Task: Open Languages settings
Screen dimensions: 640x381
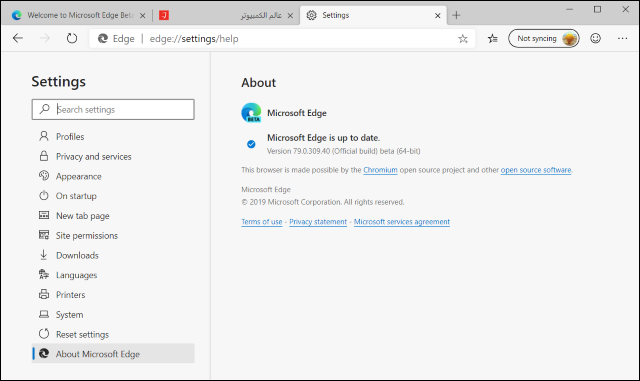Action: (x=113, y=275)
